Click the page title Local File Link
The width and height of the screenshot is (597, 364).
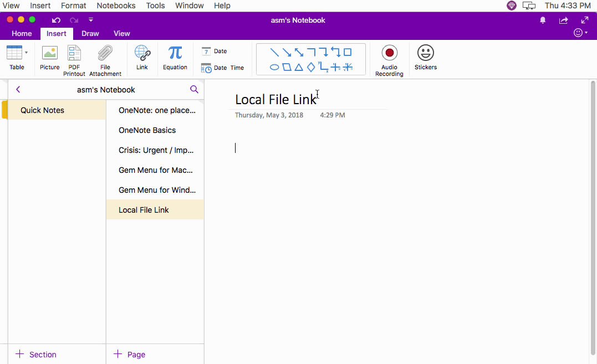coord(275,99)
